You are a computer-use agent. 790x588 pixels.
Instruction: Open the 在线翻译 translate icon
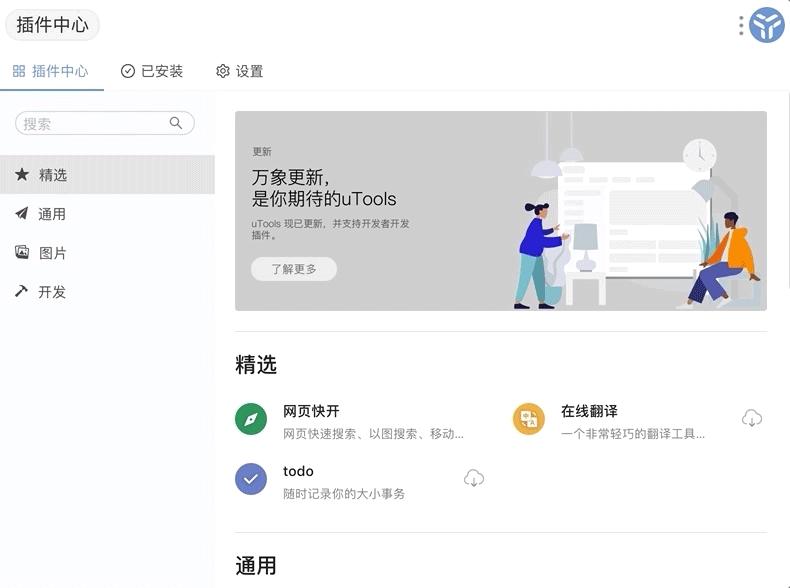529,419
